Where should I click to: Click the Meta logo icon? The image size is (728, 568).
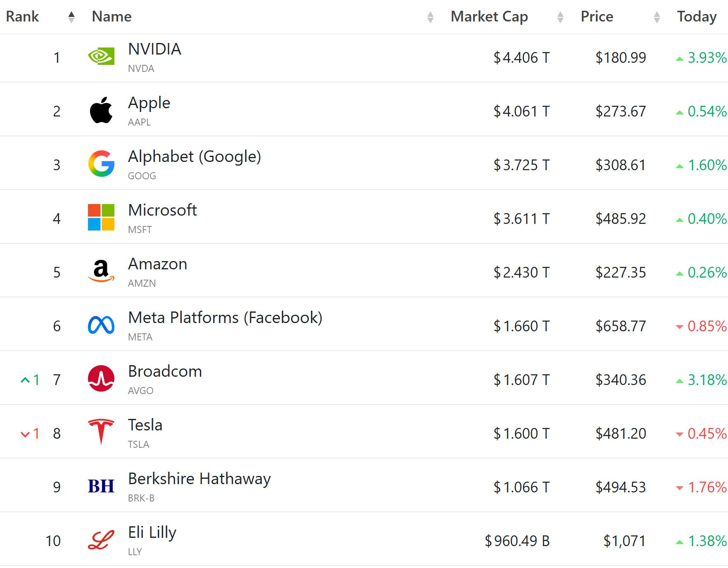point(101,325)
